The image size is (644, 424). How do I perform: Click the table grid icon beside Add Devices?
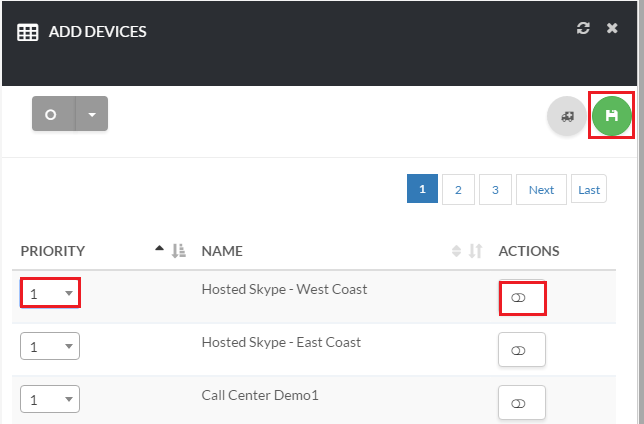point(28,32)
